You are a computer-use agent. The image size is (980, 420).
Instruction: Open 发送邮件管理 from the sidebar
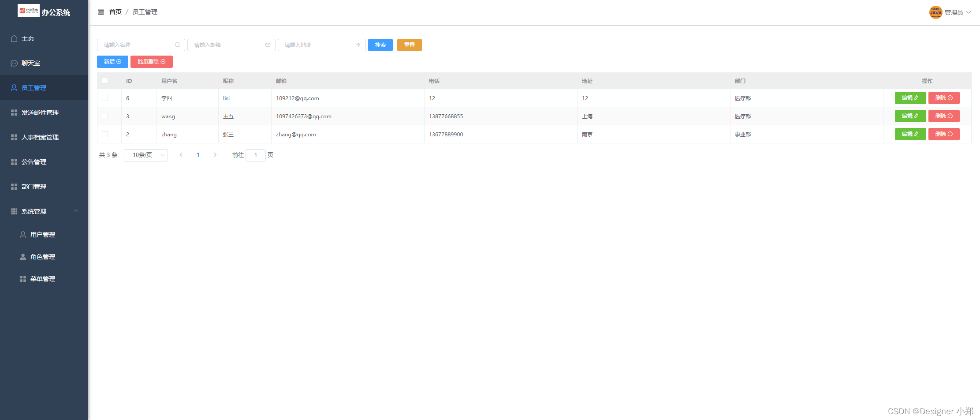tap(40, 112)
